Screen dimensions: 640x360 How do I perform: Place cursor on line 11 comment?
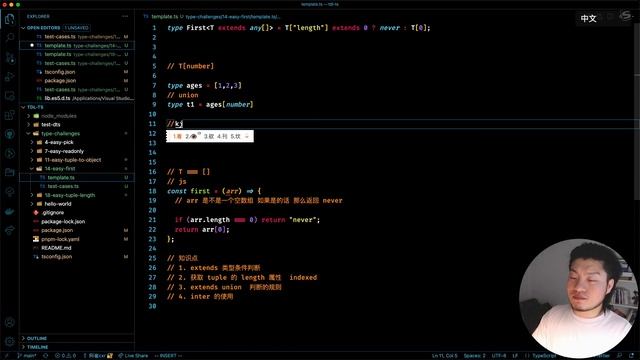tap(175, 124)
